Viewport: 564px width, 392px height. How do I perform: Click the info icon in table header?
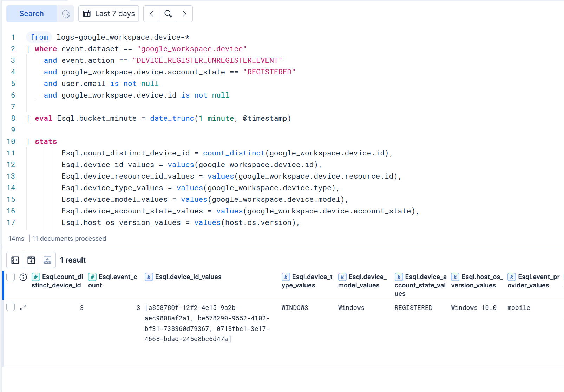pyautogui.click(x=23, y=277)
